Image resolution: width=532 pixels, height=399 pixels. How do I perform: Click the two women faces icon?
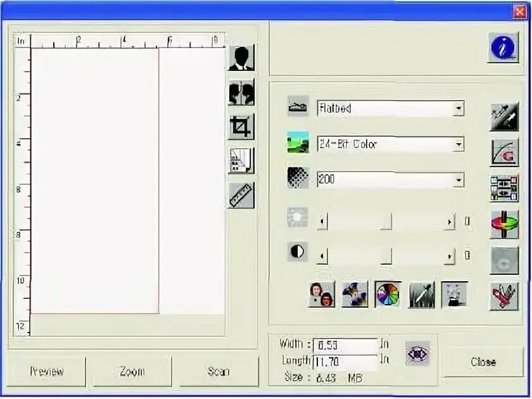click(x=322, y=294)
